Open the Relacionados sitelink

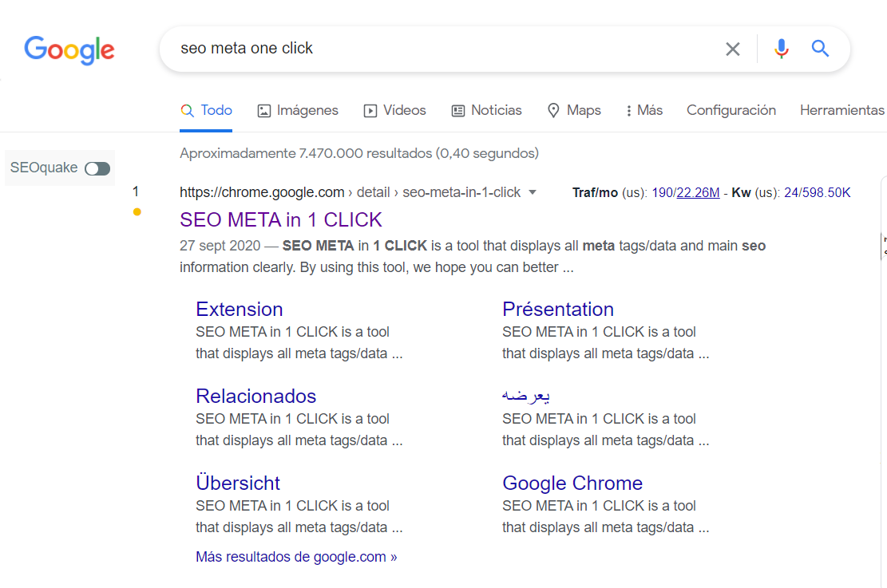[255, 397]
